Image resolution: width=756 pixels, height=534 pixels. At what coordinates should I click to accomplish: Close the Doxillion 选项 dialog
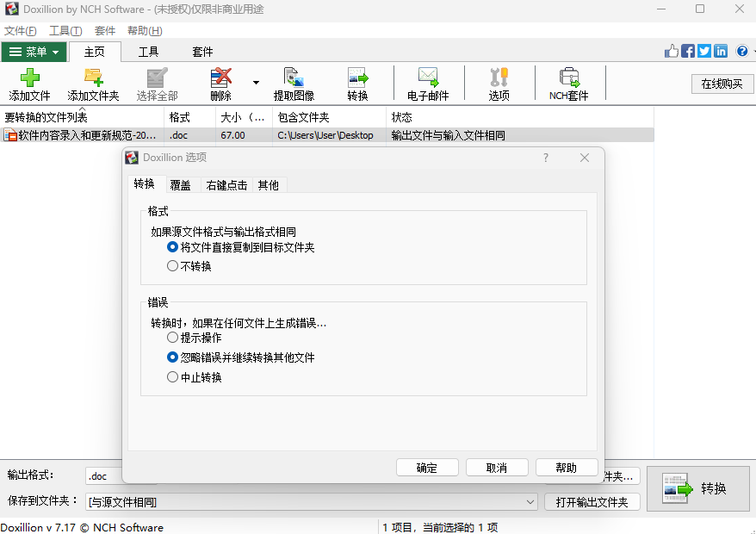point(585,158)
